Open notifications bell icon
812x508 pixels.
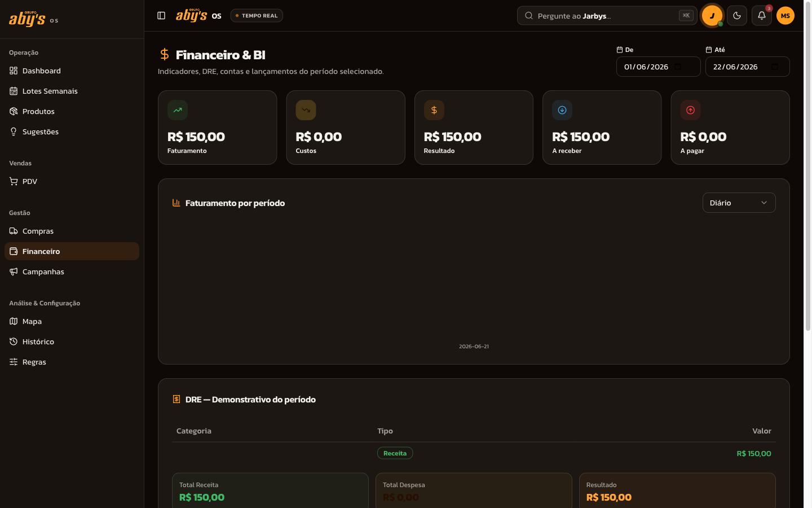(x=762, y=16)
